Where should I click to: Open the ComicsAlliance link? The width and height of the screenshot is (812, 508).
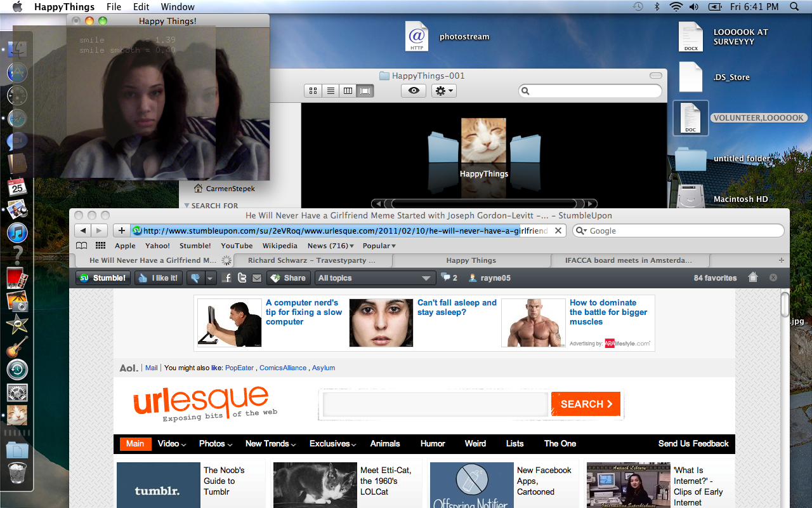(x=282, y=368)
